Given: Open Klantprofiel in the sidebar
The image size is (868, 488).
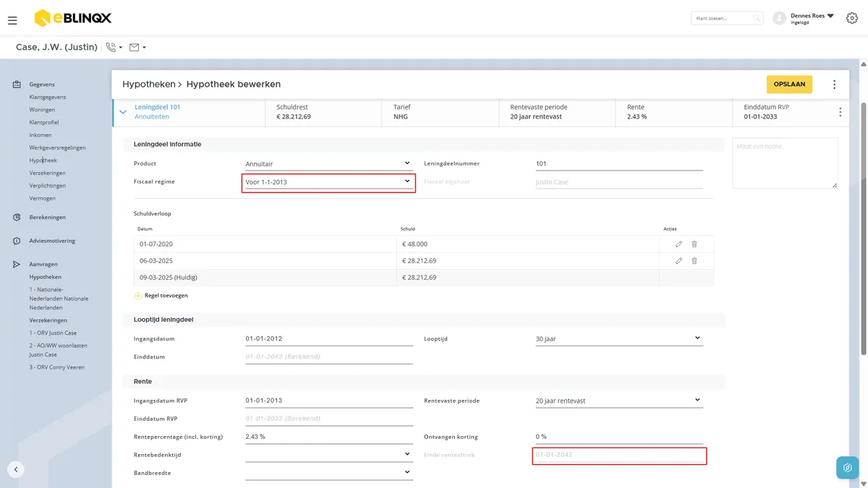Looking at the screenshot, I should 44,122.
